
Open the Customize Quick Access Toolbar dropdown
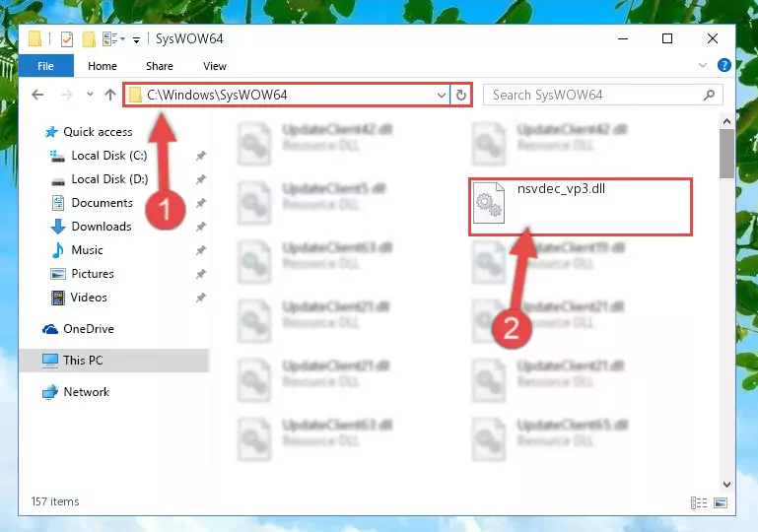point(137,40)
